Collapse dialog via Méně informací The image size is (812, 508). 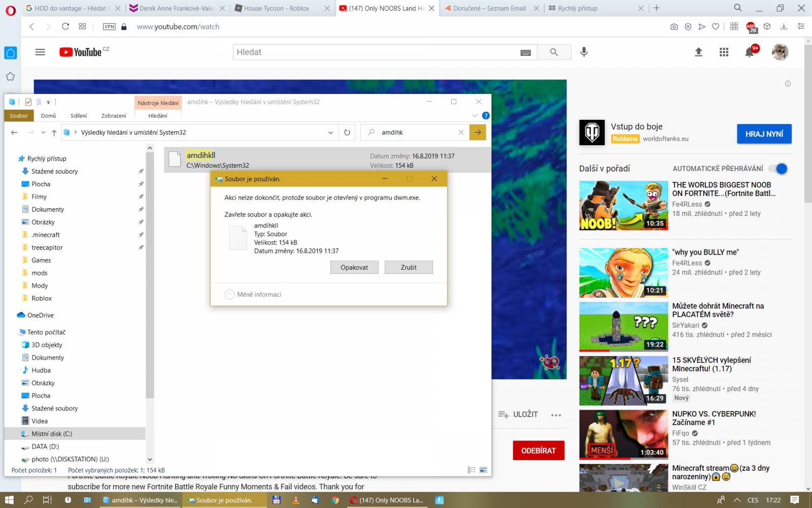click(253, 294)
